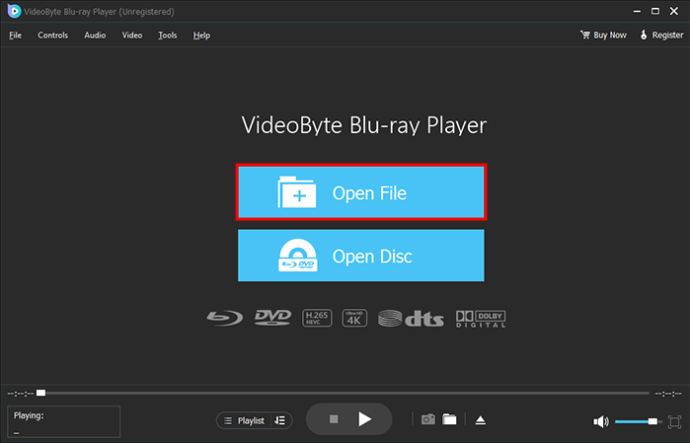This screenshot has width=690, height=443.
Task: Eject the disc with the eject icon
Action: point(480,420)
